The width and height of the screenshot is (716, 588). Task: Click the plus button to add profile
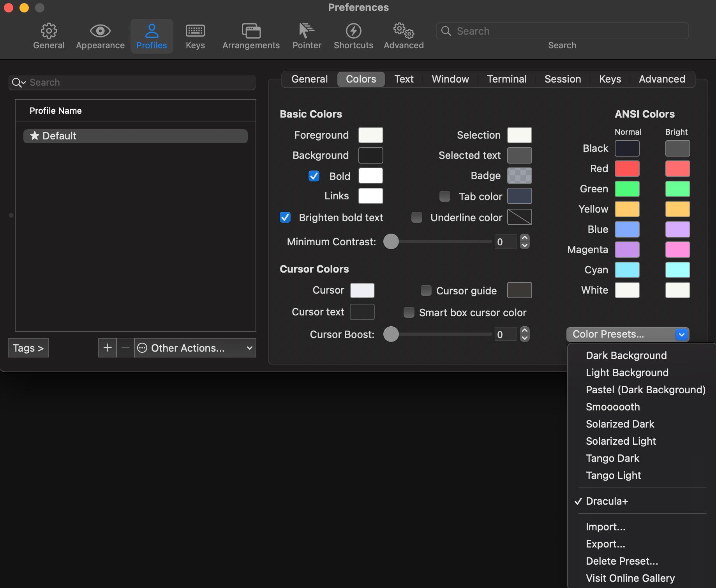tap(108, 348)
